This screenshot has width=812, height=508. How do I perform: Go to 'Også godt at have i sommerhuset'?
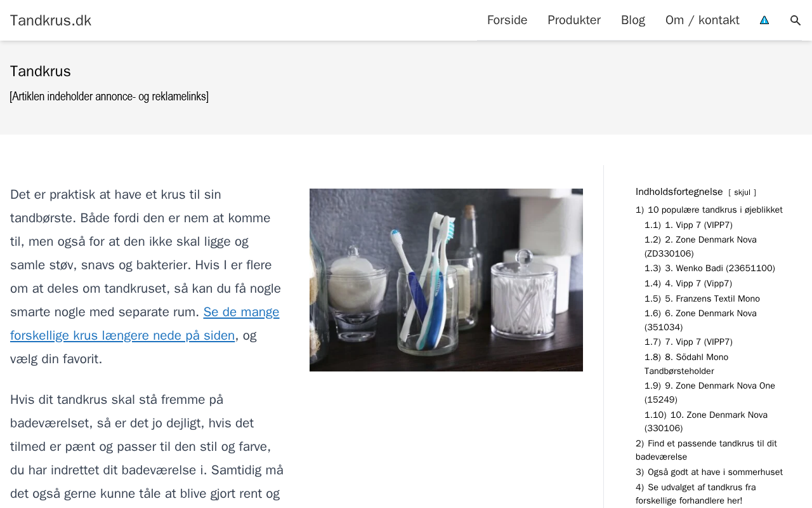coord(709,472)
